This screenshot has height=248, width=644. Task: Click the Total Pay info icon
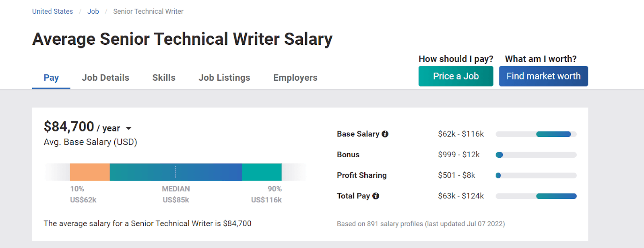(x=376, y=196)
